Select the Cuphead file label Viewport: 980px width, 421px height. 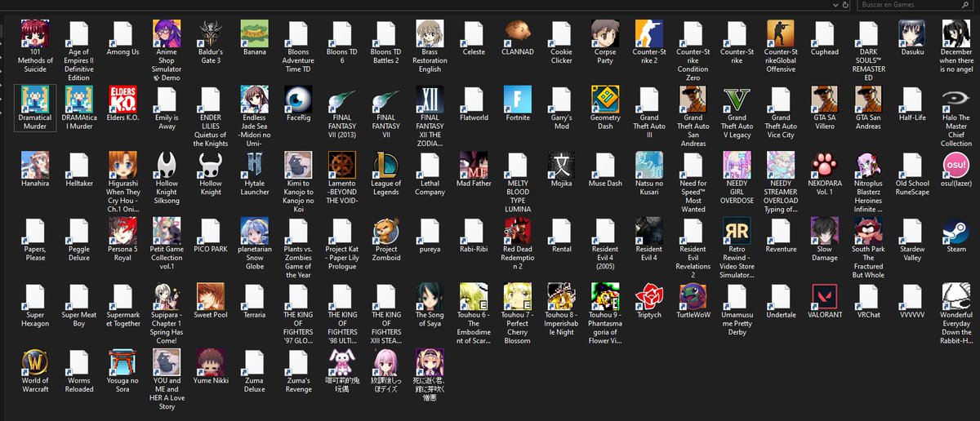[x=825, y=52]
